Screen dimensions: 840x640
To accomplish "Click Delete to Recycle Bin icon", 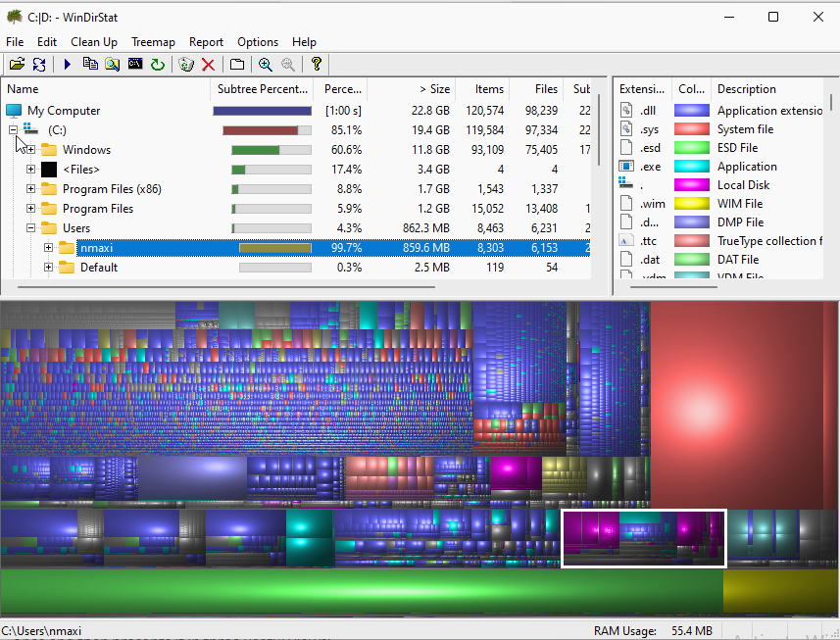I will click(x=186, y=64).
